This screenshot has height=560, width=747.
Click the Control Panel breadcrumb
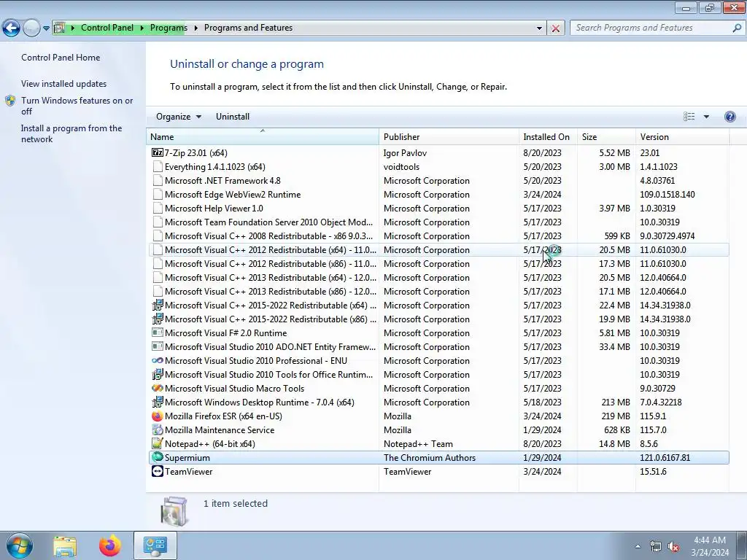tap(107, 28)
